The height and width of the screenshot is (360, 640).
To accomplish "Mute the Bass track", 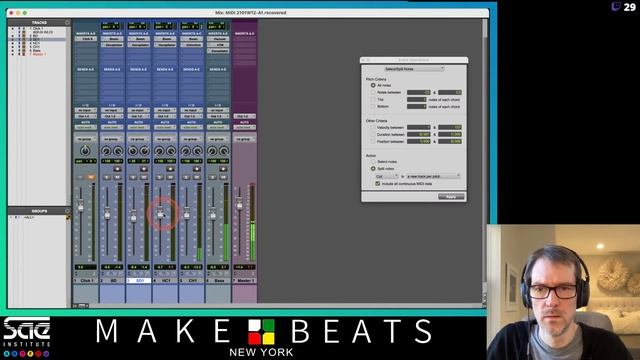I will (x=223, y=177).
